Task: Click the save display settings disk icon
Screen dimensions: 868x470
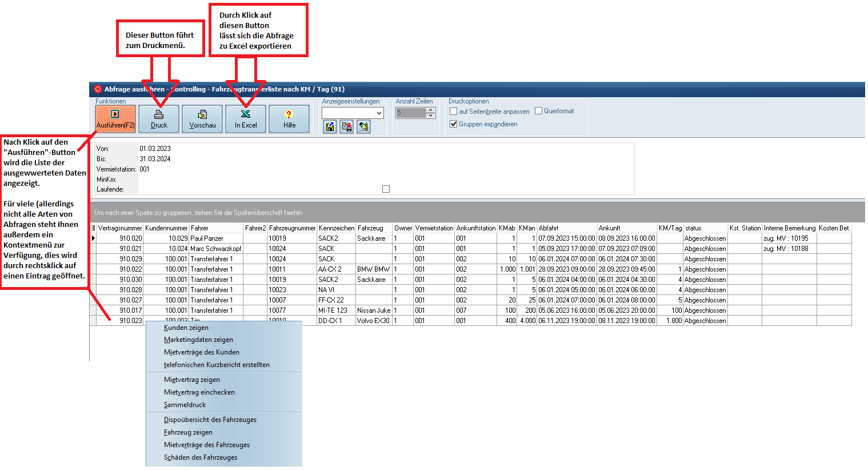Action: click(330, 127)
